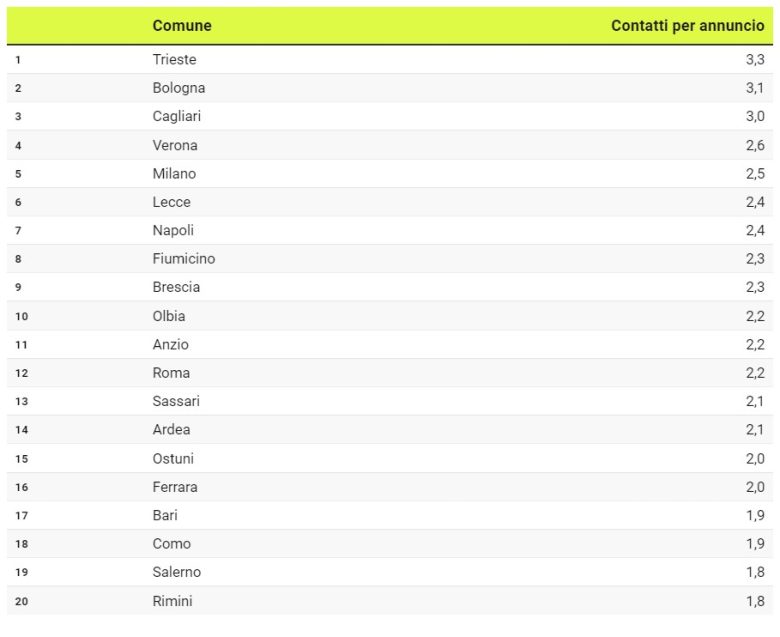Click on Napoli city name
780x637 pixels.
(x=173, y=230)
